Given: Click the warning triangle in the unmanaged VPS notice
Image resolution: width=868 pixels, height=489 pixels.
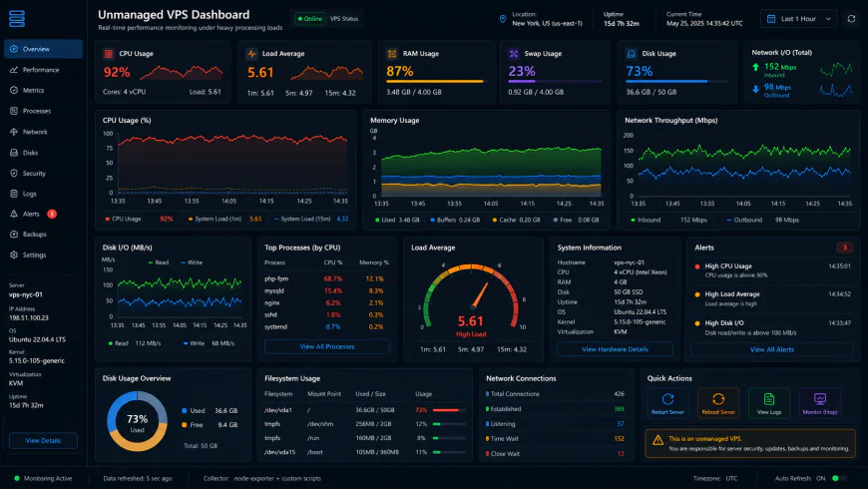Looking at the screenshot, I should (x=657, y=440).
